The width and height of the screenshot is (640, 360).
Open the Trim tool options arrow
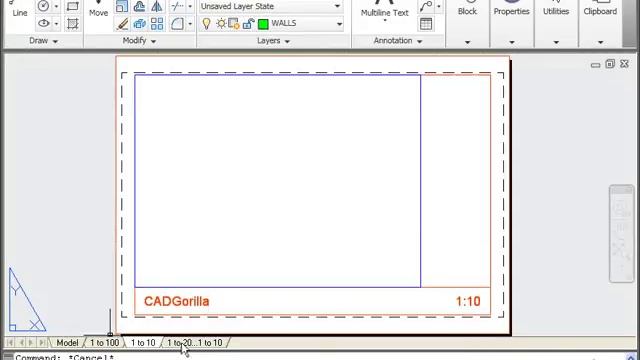[x=190, y=7]
